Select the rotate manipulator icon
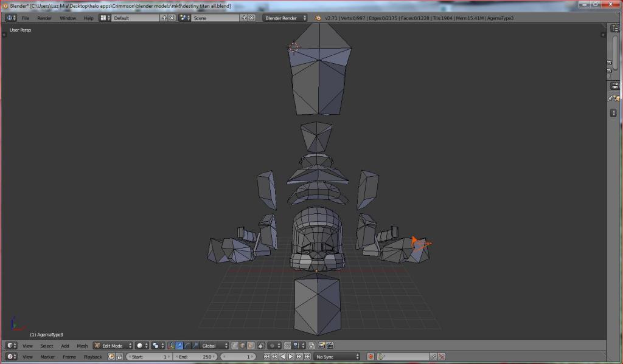 [x=187, y=346]
